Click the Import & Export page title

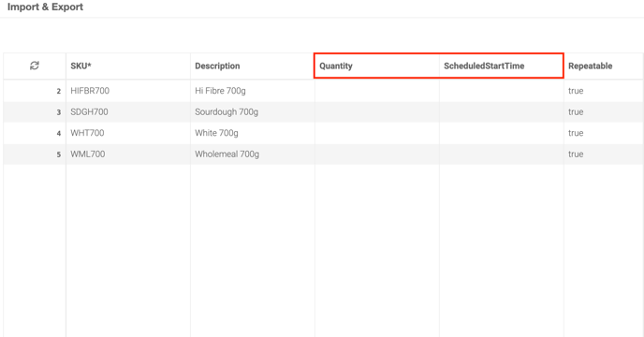45,7
